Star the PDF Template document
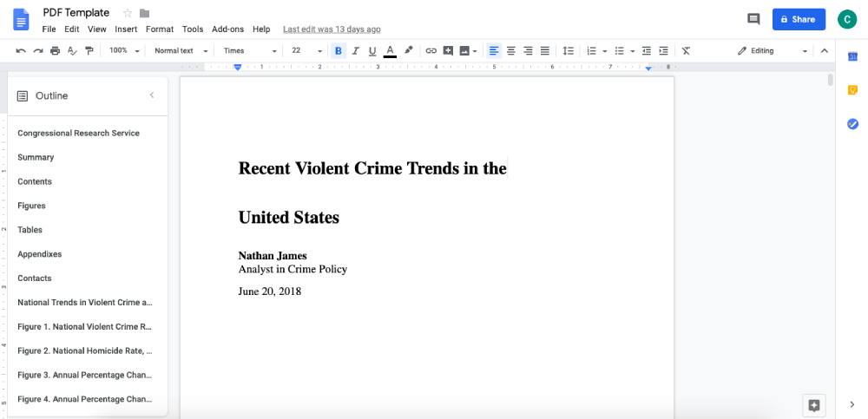Image resolution: width=868 pixels, height=419 pixels. (128, 13)
